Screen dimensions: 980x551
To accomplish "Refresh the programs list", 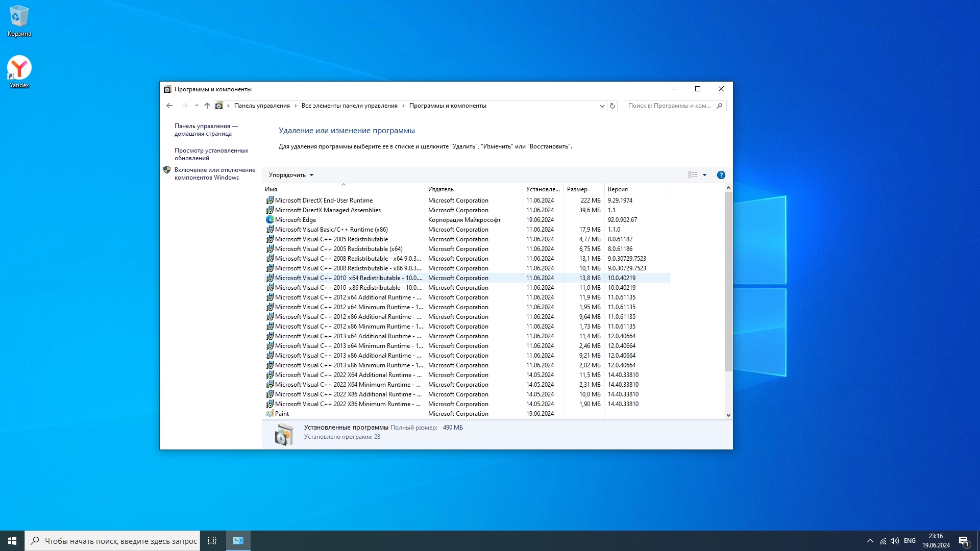I will 612,106.
